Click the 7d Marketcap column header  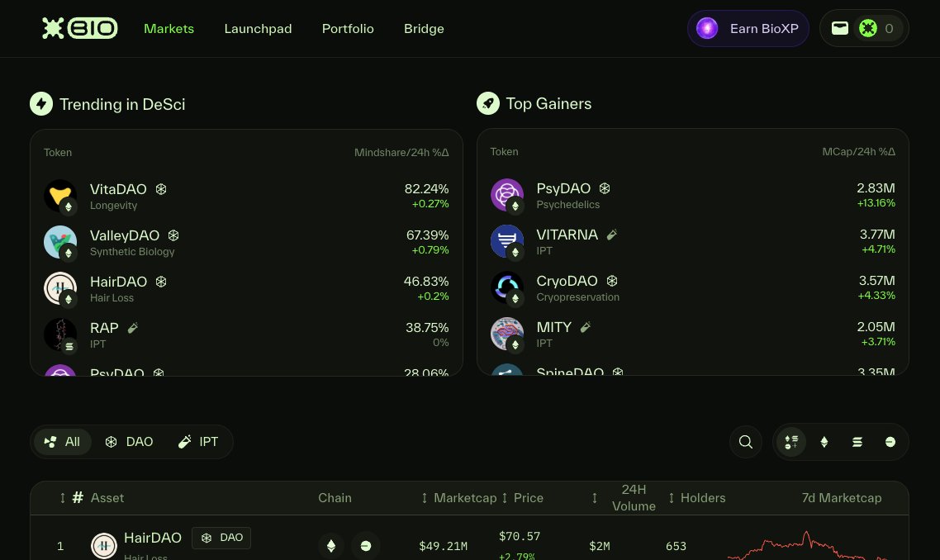[842, 498]
